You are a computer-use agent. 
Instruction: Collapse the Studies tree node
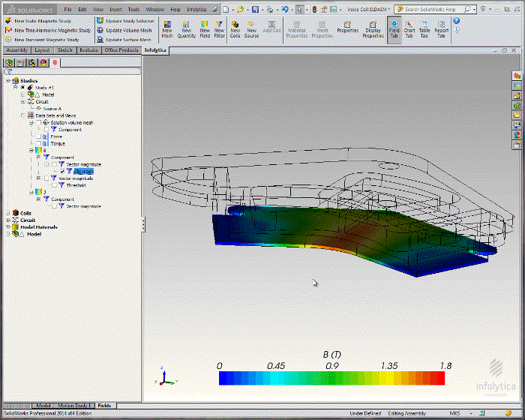click(7, 80)
